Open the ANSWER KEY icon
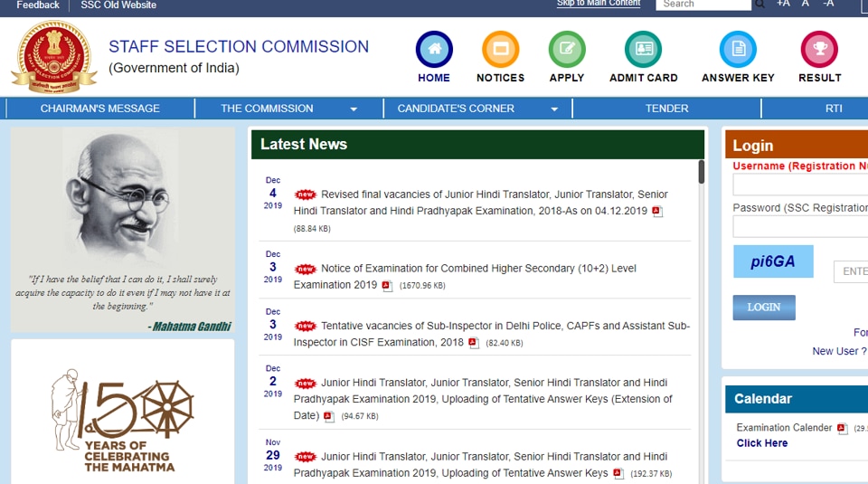 738,49
